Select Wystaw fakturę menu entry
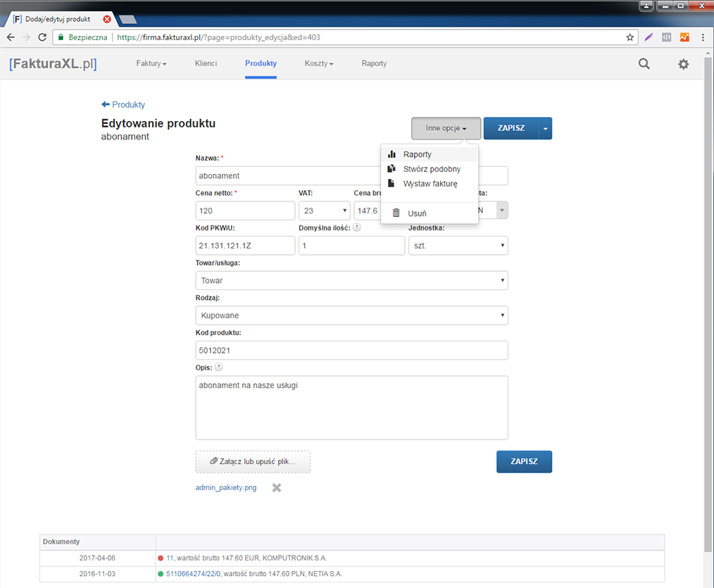The width and height of the screenshot is (714, 588). click(x=430, y=184)
